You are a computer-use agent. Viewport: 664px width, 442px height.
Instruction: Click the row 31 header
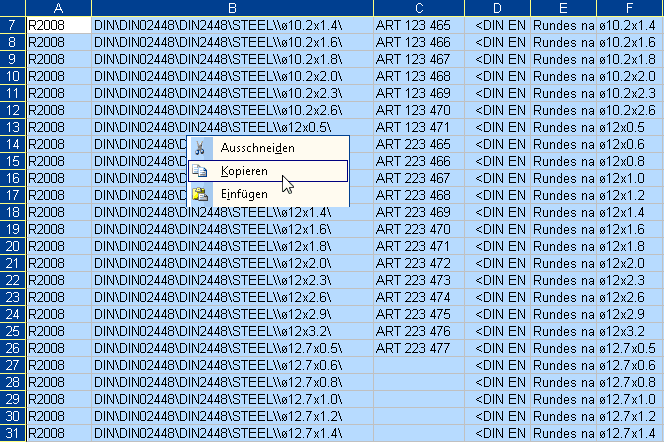pyautogui.click(x=12, y=433)
